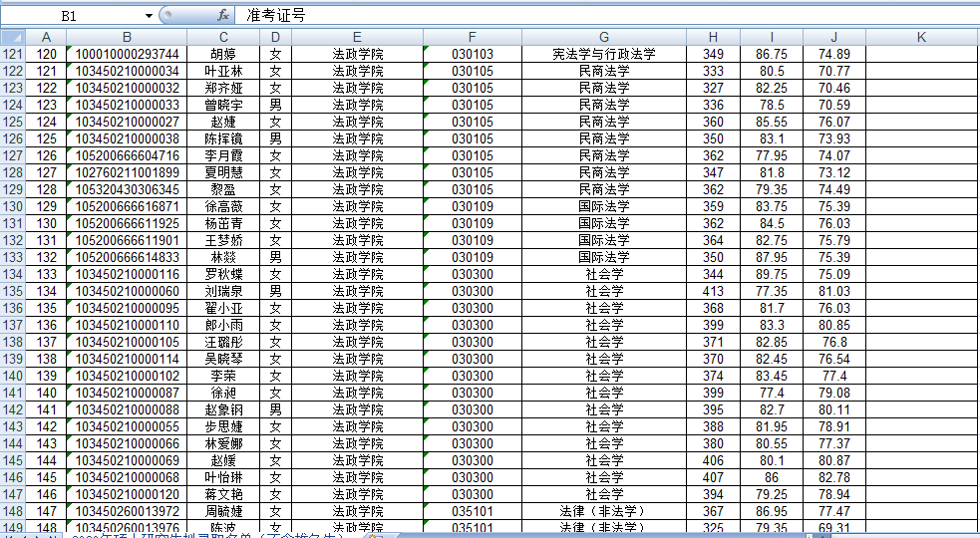The image size is (980, 538).
Task: Click the fx insert function icon
Action: click(x=223, y=16)
